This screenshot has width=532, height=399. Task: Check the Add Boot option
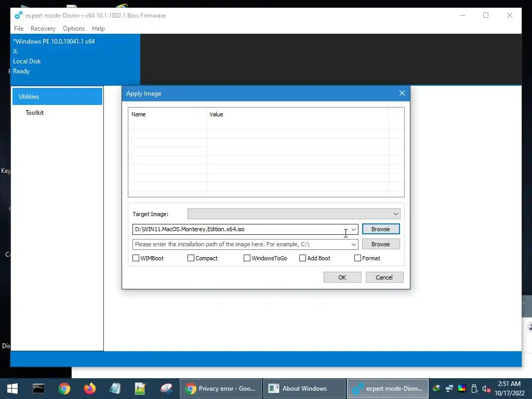tap(302, 258)
